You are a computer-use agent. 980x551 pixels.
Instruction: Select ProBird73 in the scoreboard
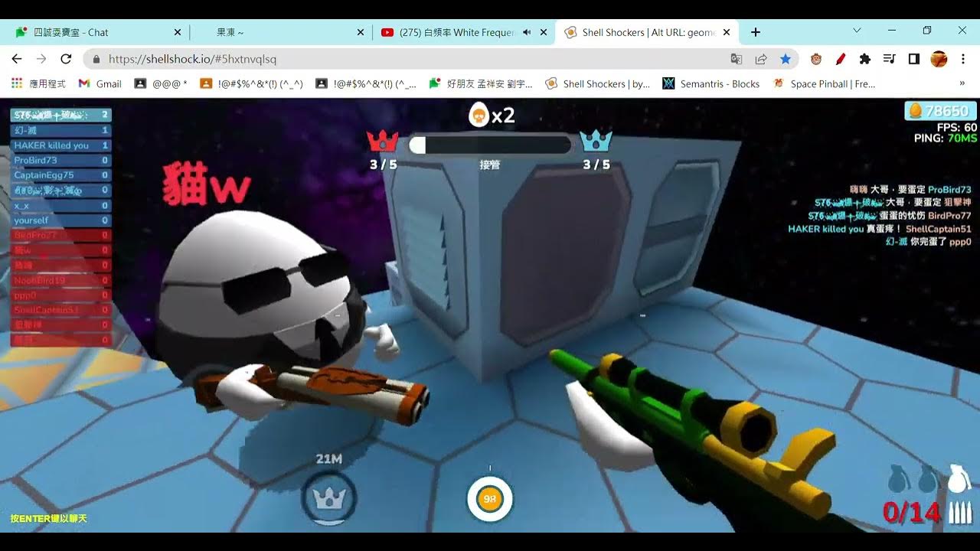61,160
